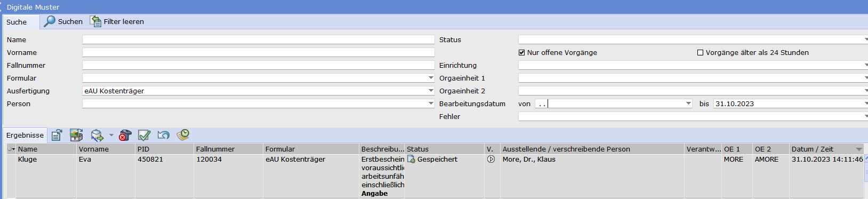Expand the Fehler dropdown
This screenshot has width=868, height=199.
pyautogui.click(x=865, y=116)
